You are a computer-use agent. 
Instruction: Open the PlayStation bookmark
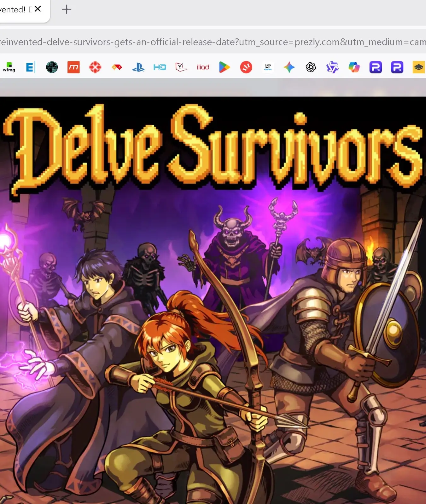coord(138,67)
